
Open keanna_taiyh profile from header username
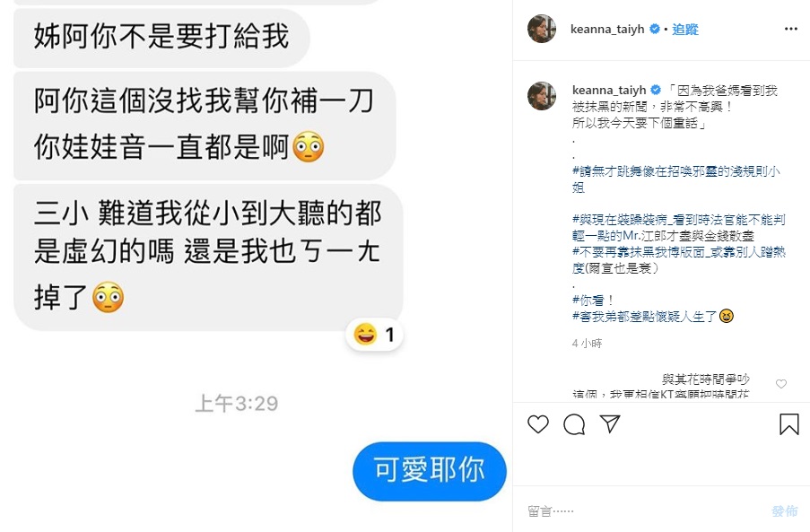point(607,30)
